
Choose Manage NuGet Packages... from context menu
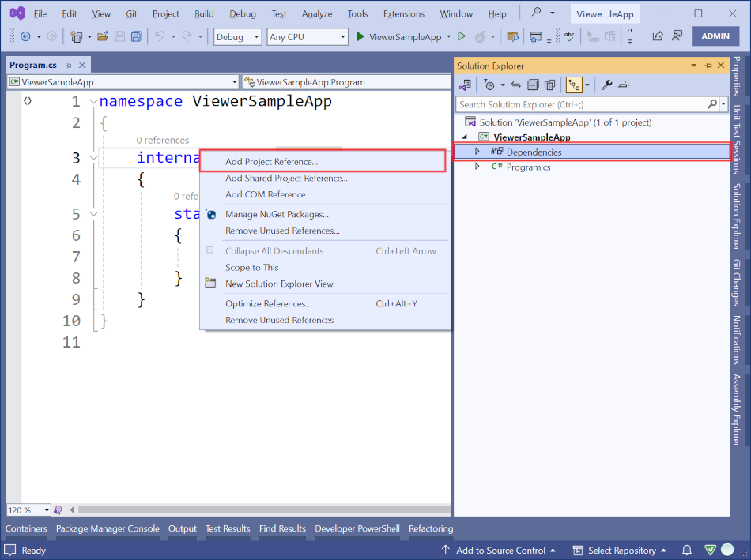click(325, 214)
